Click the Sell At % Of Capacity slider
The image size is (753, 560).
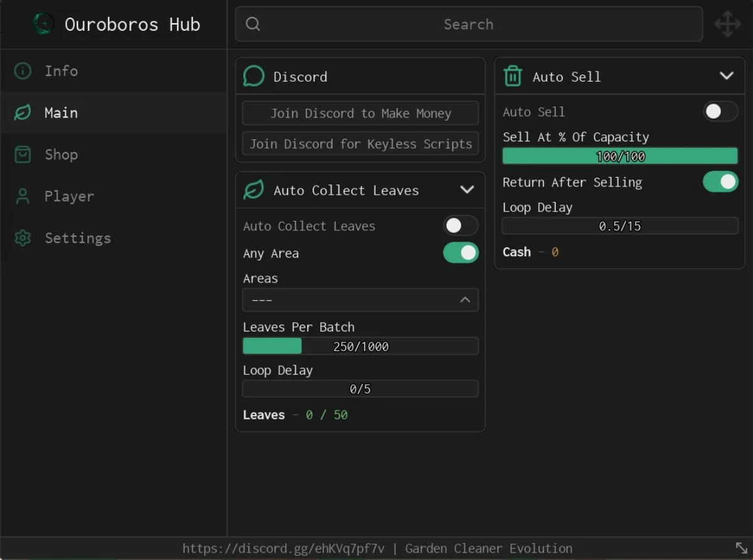pyautogui.click(x=619, y=156)
